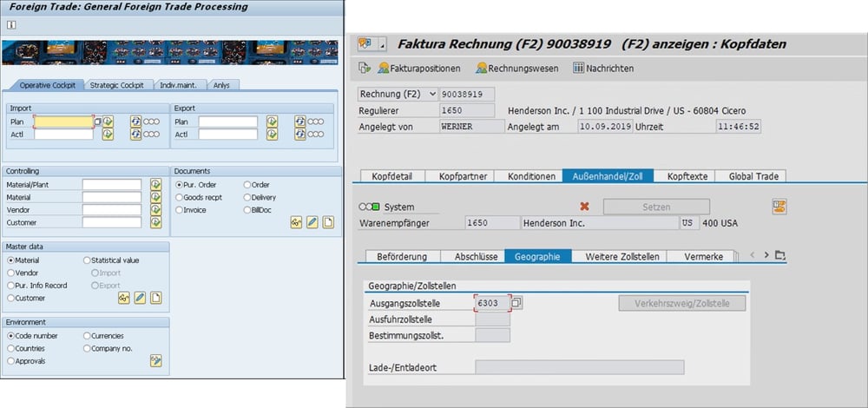
Task: Execute the Export Plan worklist
Action: (x=272, y=122)
